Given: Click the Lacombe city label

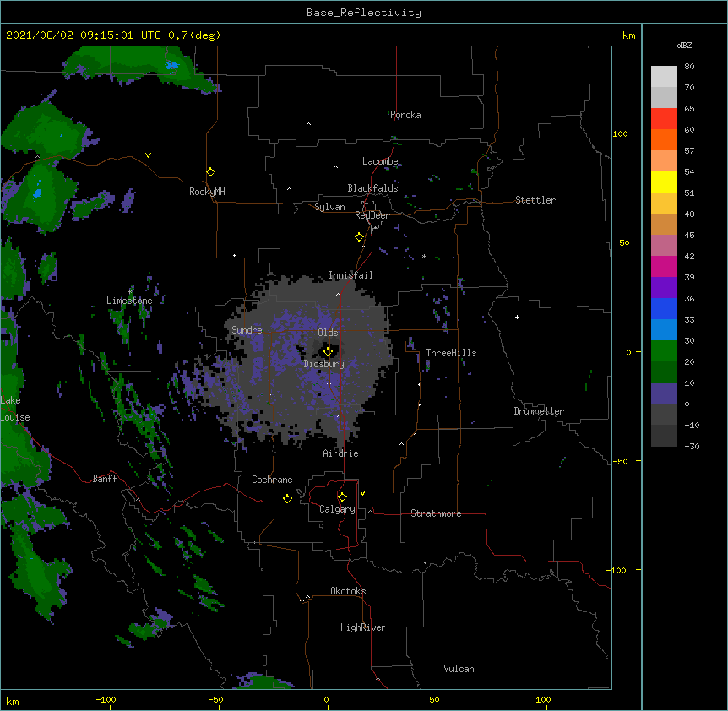Looking at the screenshot, I should pos(380,161).
